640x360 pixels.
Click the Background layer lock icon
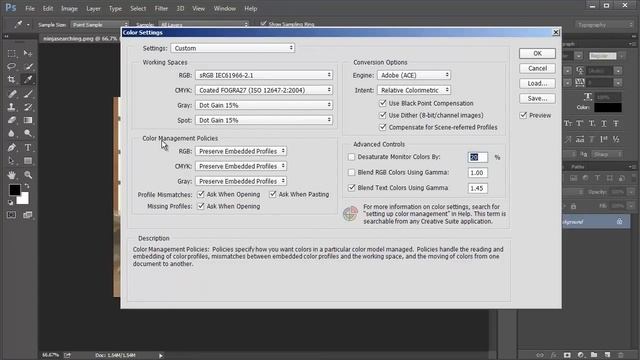(619, 221)
